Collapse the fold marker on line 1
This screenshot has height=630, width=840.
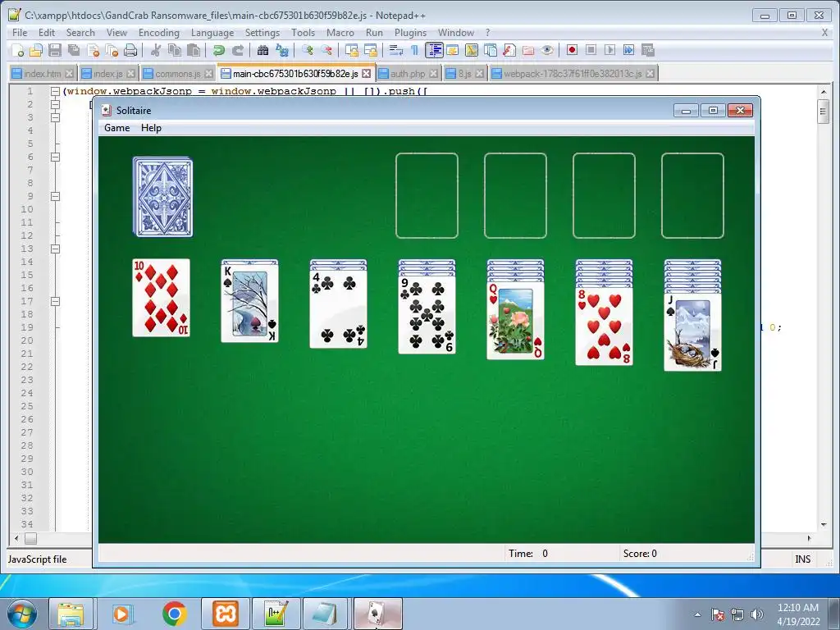click(55, 92)
